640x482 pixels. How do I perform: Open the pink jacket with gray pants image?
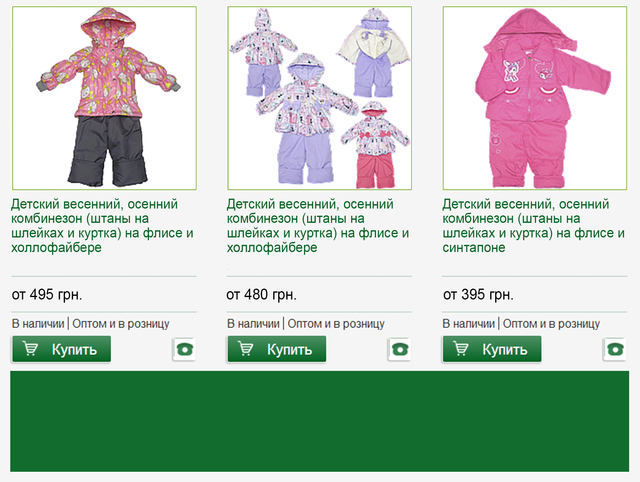tap(104, 98)
